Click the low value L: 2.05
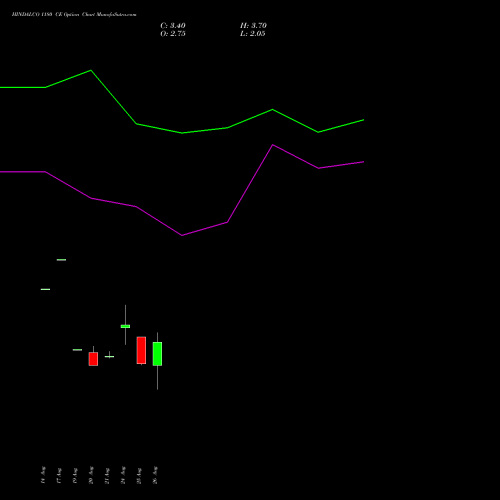This screenshot has height=500, width=500. click(253, 34)
